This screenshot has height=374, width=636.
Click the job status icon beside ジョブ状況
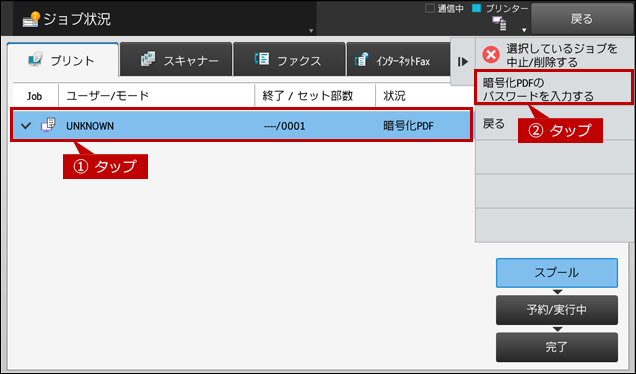31,19
